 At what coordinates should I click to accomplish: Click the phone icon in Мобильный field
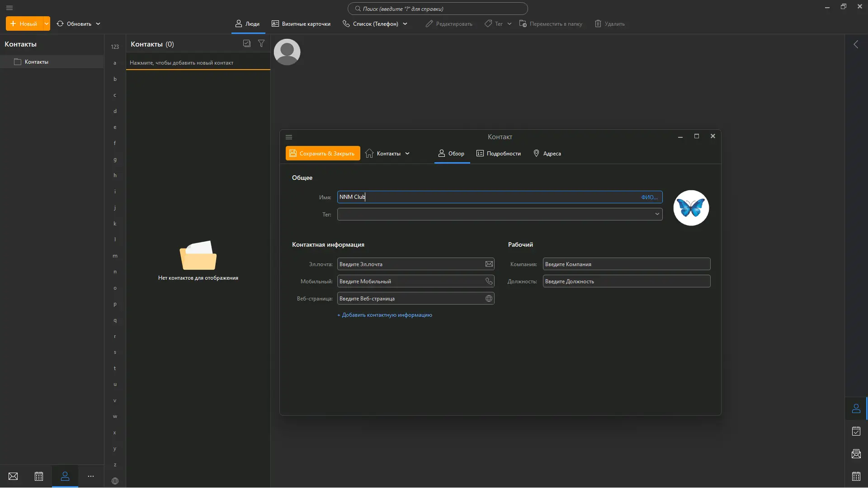coord(489,281)
